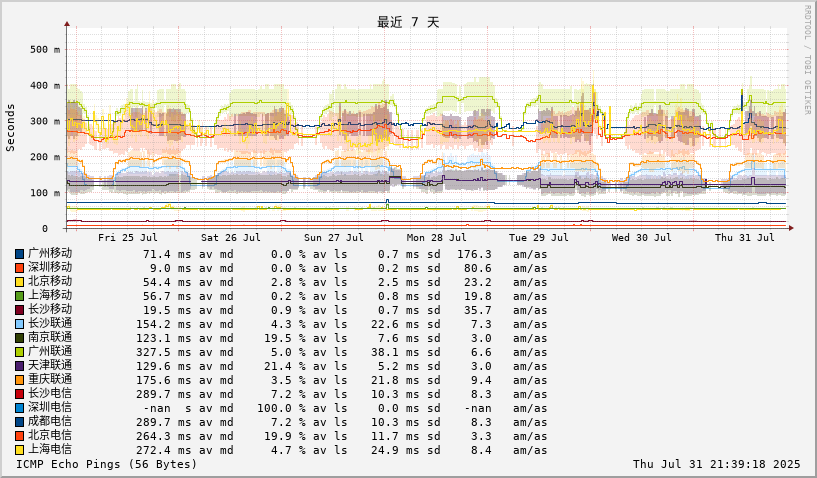Select the 深圳移动 legend color box
This screenshot has height=478, width=817.
click(19, 268)
